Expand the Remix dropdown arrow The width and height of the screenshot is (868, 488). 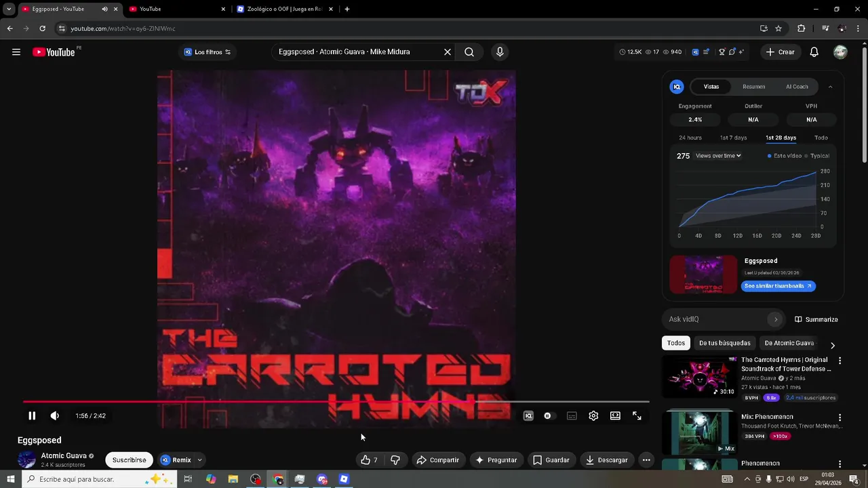coord(199,460)
